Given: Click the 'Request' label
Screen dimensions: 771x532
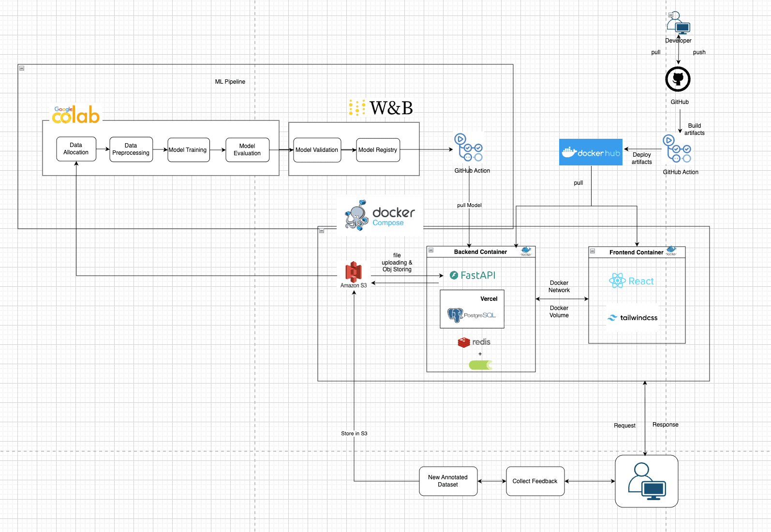Looking at the screenshot, I should 625,426.
